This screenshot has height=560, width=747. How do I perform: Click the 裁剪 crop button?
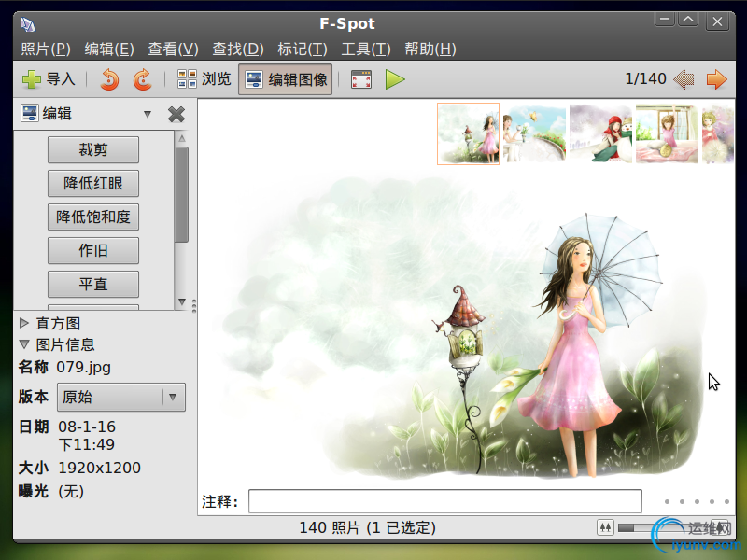pos(92,149)
